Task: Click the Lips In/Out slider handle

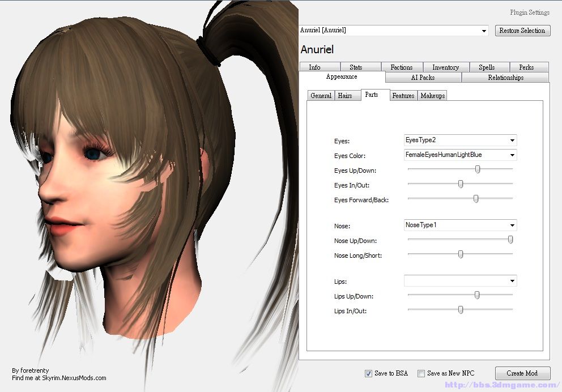Action: [x=461, y=310]
